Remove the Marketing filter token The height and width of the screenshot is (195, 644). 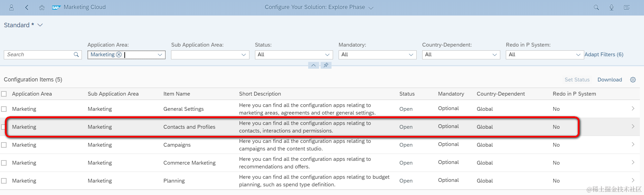point(119,55)
